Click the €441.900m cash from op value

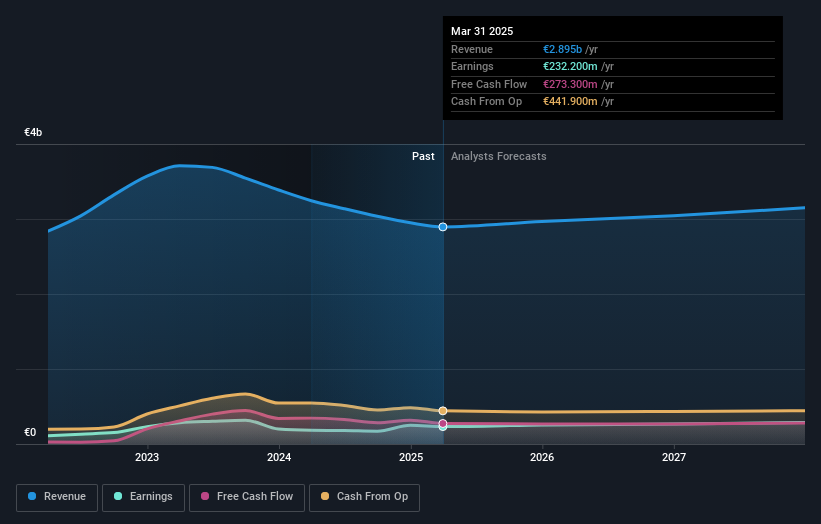point(570,102)
